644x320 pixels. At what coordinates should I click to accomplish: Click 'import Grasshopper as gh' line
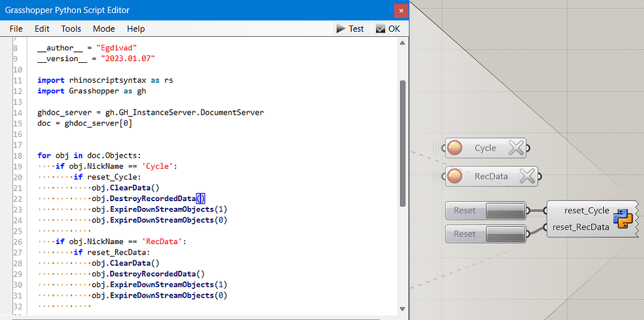[x=91, y=91]
